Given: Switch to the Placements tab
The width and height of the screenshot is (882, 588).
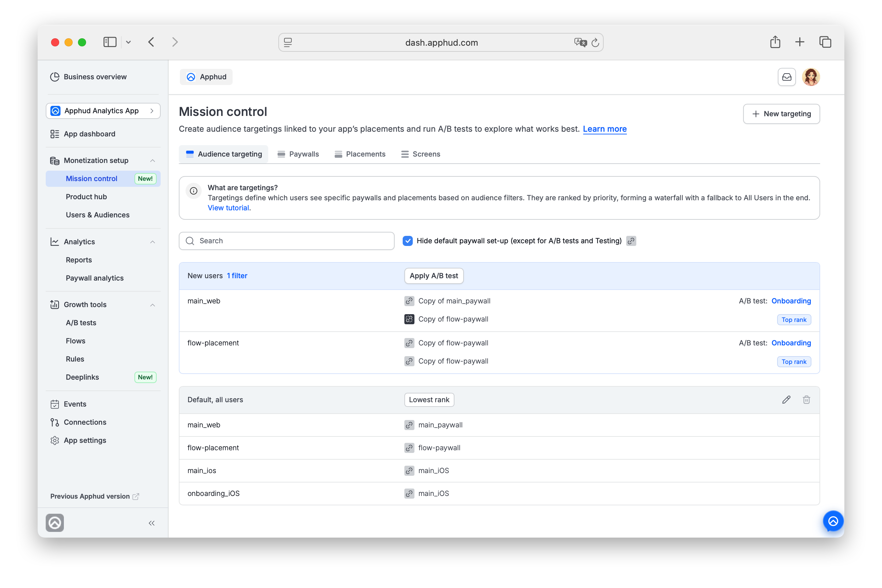Looking at the screenshot, I should click(359, 154).
